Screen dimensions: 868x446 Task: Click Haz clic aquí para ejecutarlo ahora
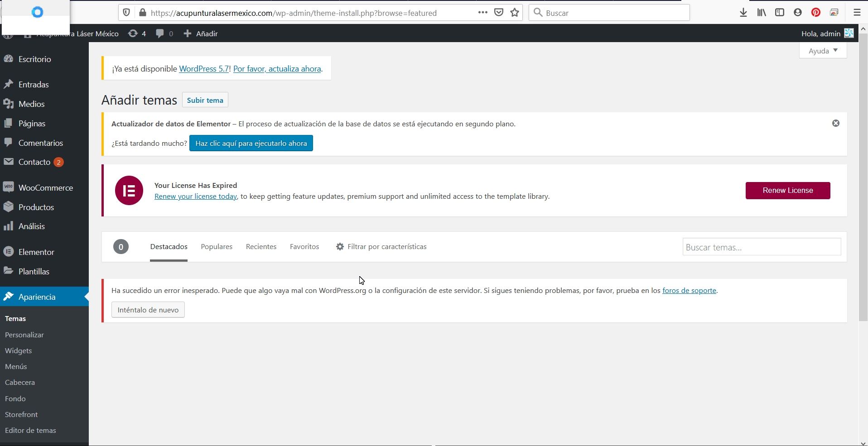[x=251, y=143]
